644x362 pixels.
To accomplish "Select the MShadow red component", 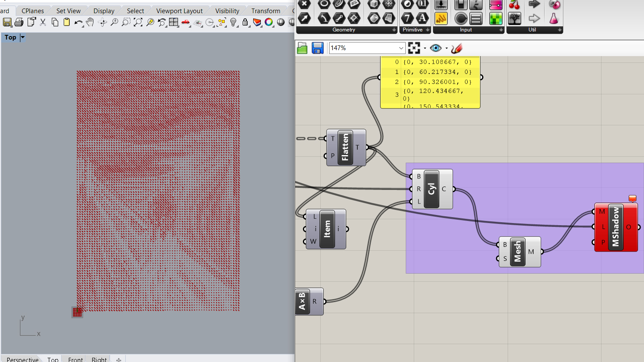I will 616,227.
